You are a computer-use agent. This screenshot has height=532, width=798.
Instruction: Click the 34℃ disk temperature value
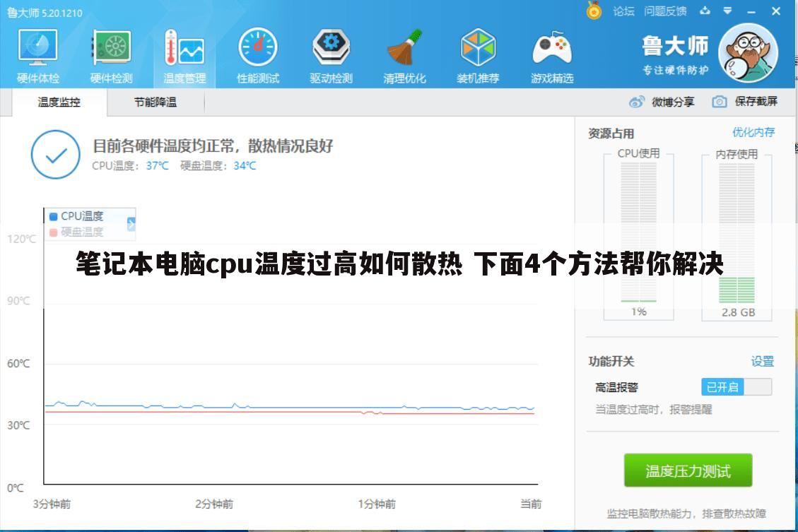[x=245, y=166]
